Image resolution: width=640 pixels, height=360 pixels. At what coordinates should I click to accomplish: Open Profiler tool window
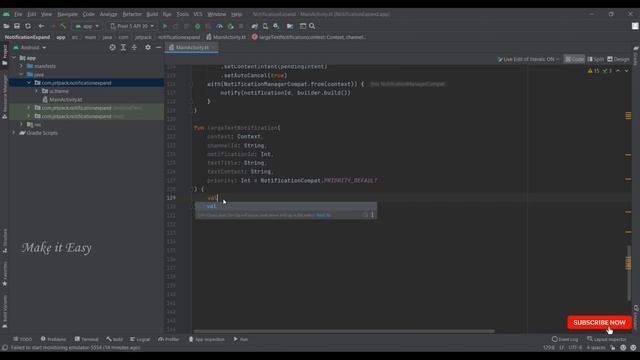169,339
